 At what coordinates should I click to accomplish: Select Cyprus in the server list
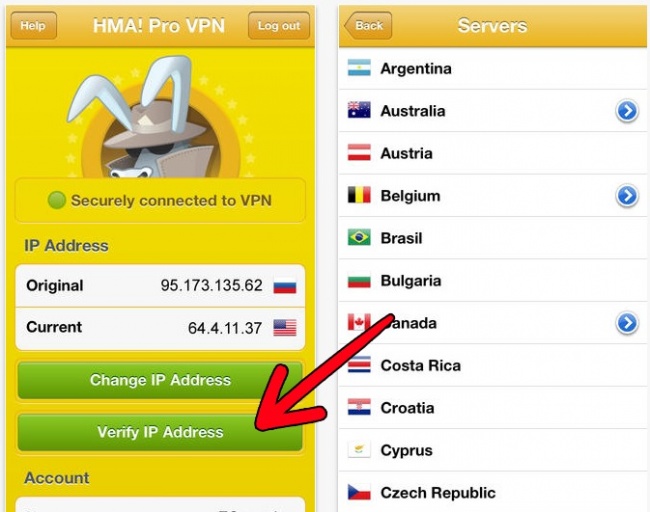[x=493, y=450]
